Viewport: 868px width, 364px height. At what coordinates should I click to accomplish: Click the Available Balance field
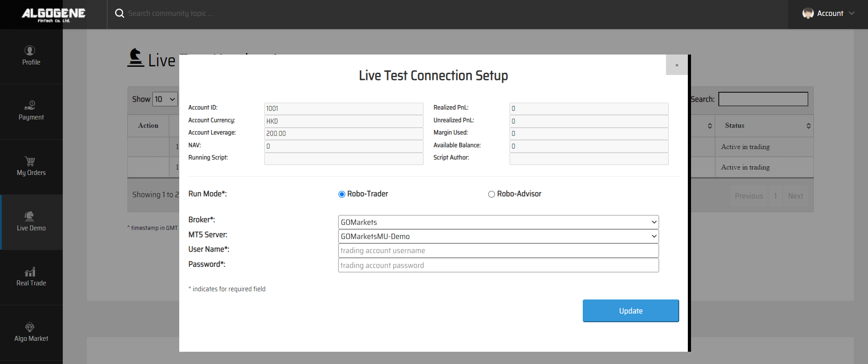(x=589, y=146)
